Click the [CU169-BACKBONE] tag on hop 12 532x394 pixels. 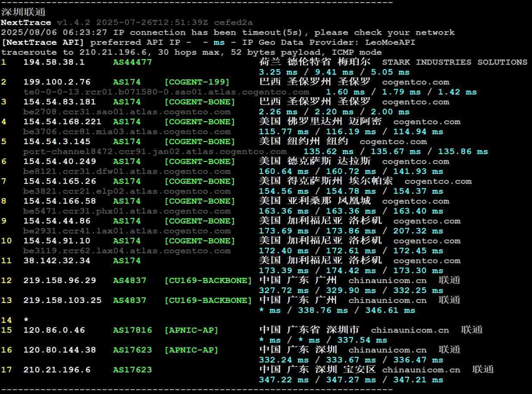click(208, 281)
